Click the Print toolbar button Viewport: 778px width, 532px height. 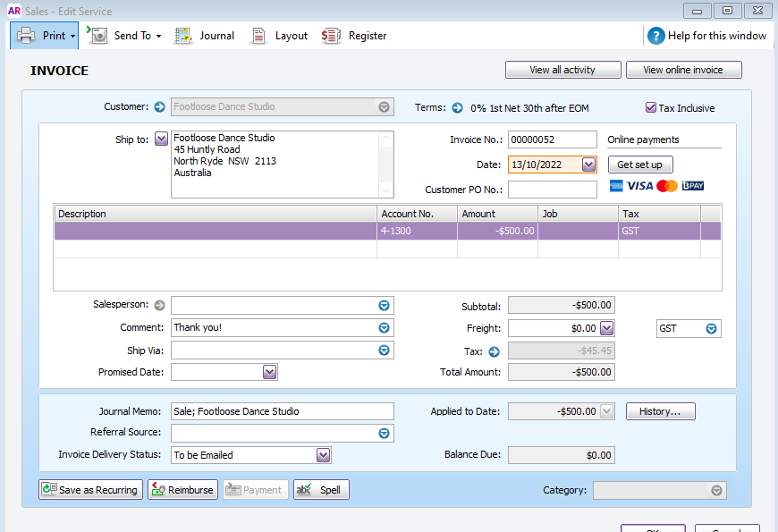[x=44, y=36]
